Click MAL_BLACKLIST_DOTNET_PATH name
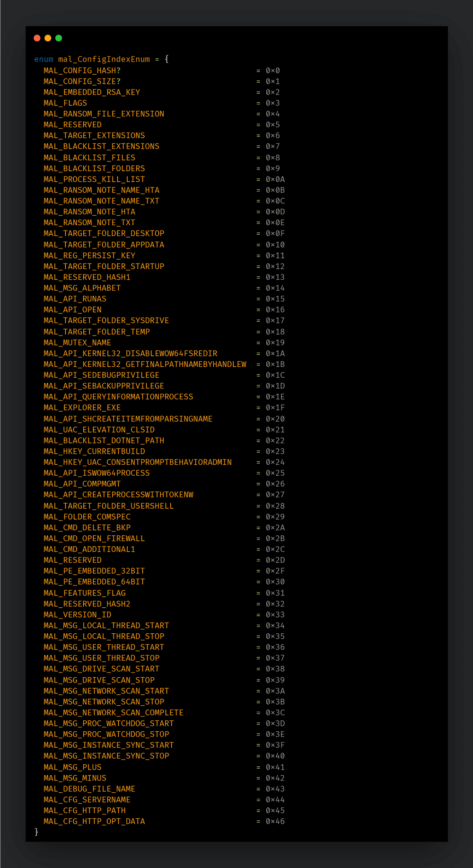The image size is (473, 868). pyautogui.click(x=104, y=441)
